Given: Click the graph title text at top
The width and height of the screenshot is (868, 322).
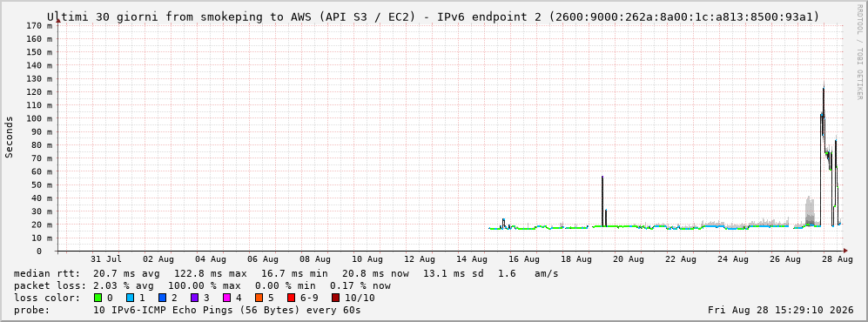Looking at the screenshot, I should [x=433, y=17].
